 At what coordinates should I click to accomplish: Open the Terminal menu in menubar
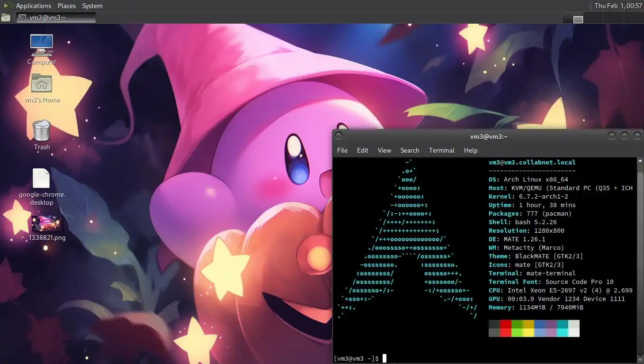[442, 150]
